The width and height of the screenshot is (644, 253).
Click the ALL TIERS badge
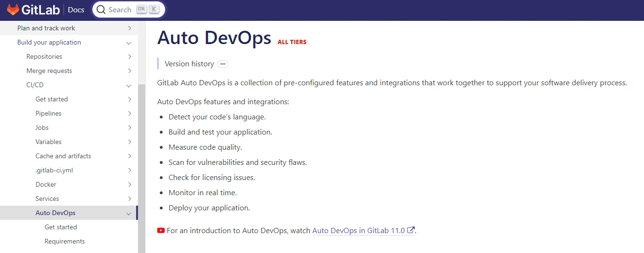pos(292,42)
